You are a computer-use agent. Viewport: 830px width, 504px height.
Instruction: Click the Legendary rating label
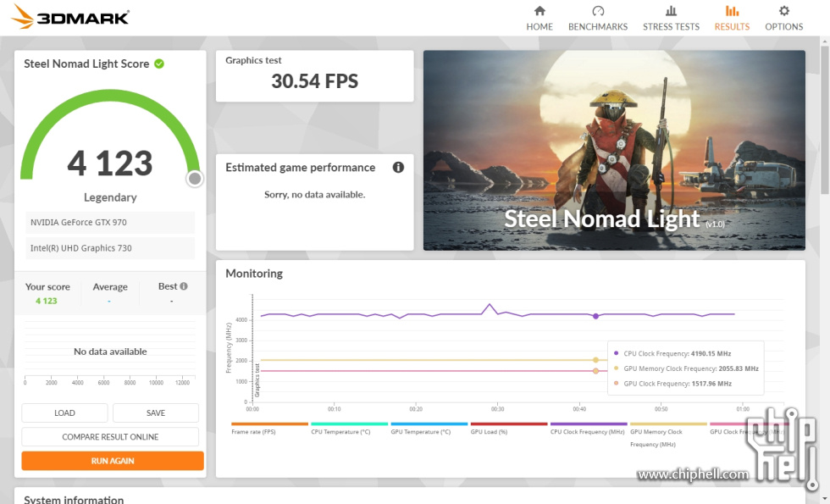(110, 197)
